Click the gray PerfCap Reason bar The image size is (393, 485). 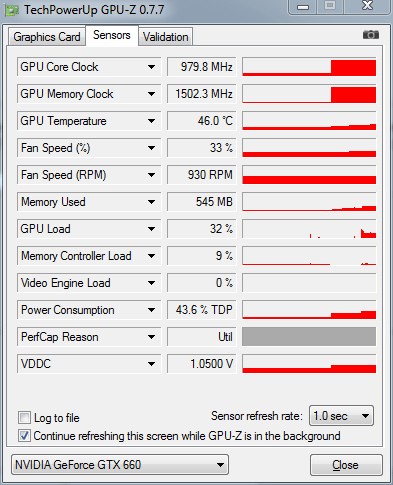tap(309, 337)
